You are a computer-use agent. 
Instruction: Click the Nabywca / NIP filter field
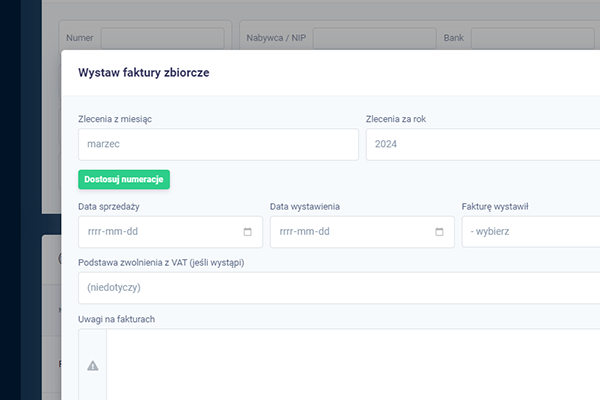tap(375, 38)
